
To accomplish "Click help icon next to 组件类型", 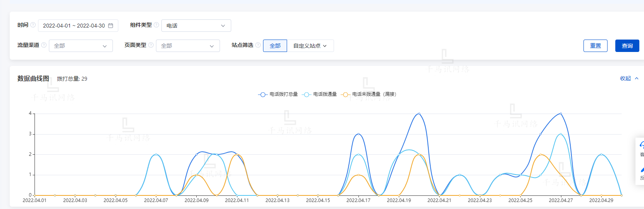I will 156,25.
